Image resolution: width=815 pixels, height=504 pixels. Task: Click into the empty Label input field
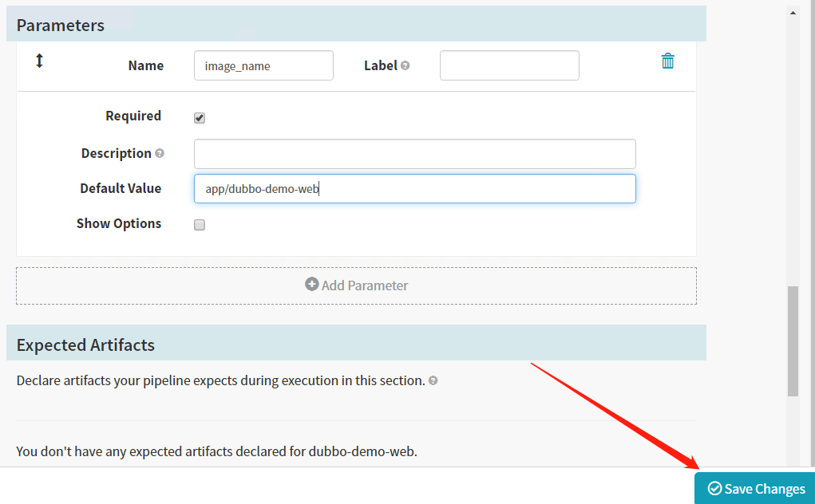[x=509, y=66]
